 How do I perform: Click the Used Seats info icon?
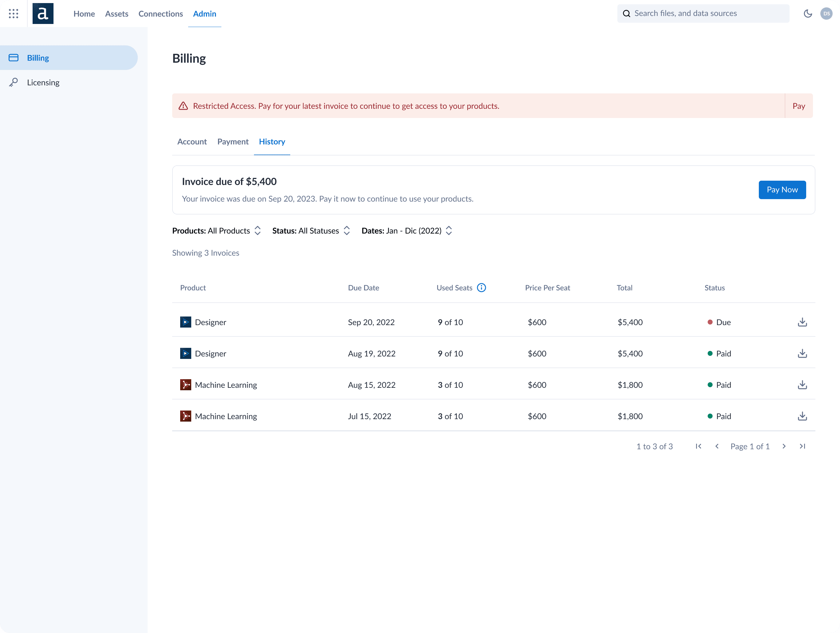tap(481, 288)
